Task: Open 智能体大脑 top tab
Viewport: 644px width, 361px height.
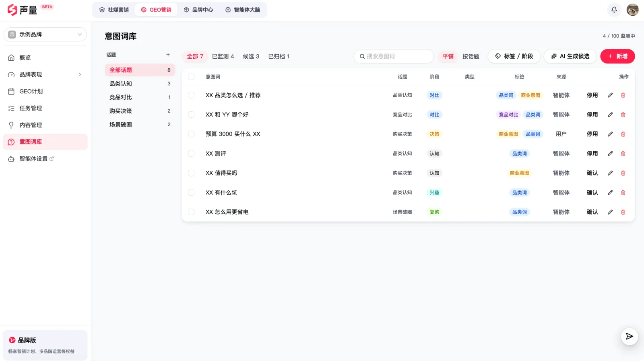Action: coord(243,10)
